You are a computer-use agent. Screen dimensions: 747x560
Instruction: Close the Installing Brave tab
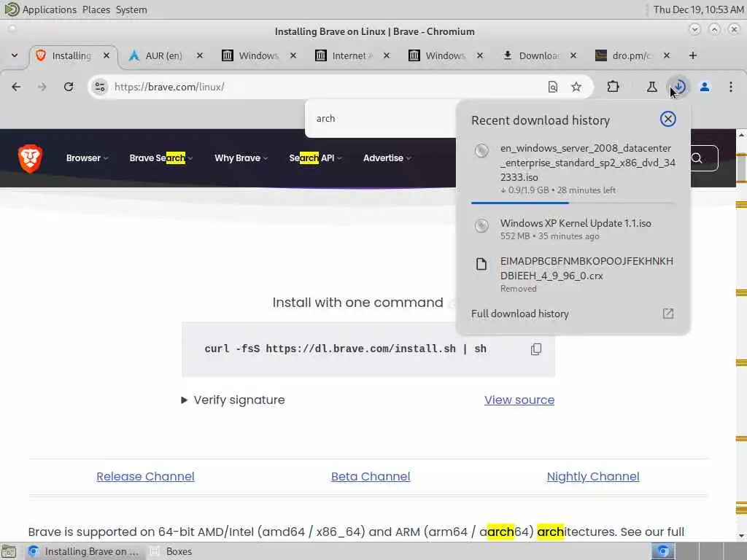(x=107, y=55)
